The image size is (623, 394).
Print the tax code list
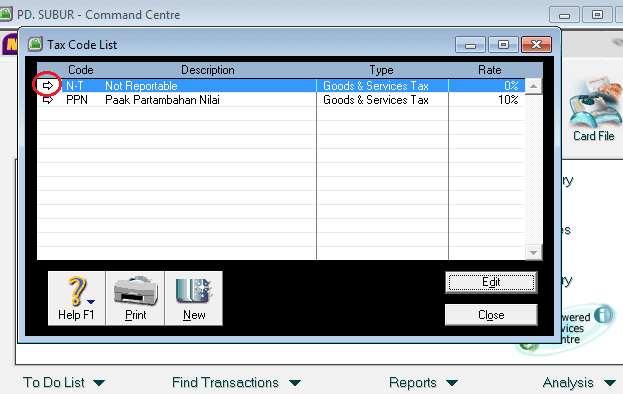click(135, 298)
